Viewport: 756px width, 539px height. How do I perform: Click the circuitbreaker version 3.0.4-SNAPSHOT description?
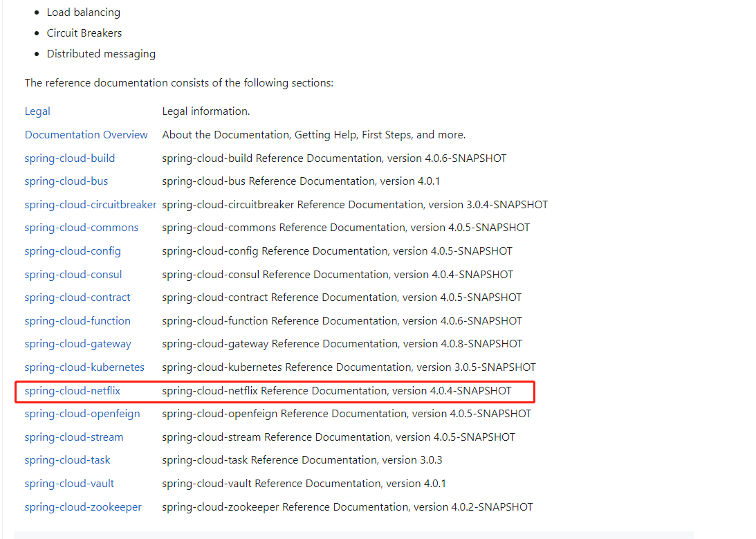[355, 205]
